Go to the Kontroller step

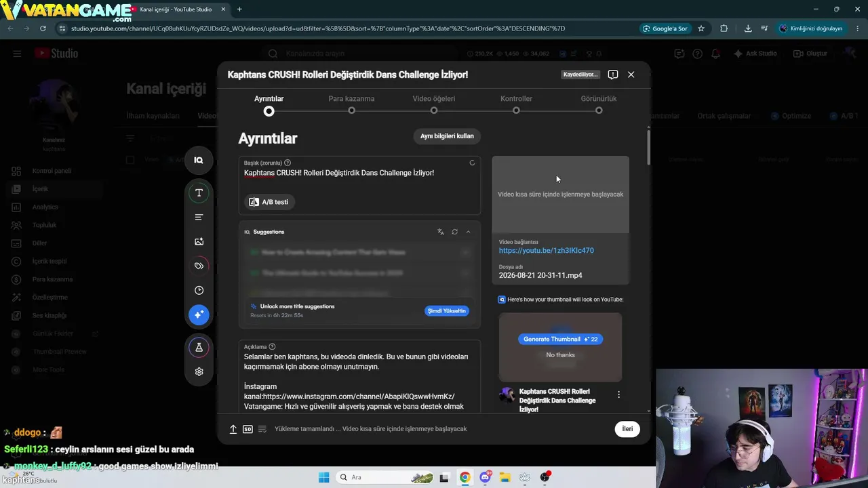(516, 104)
